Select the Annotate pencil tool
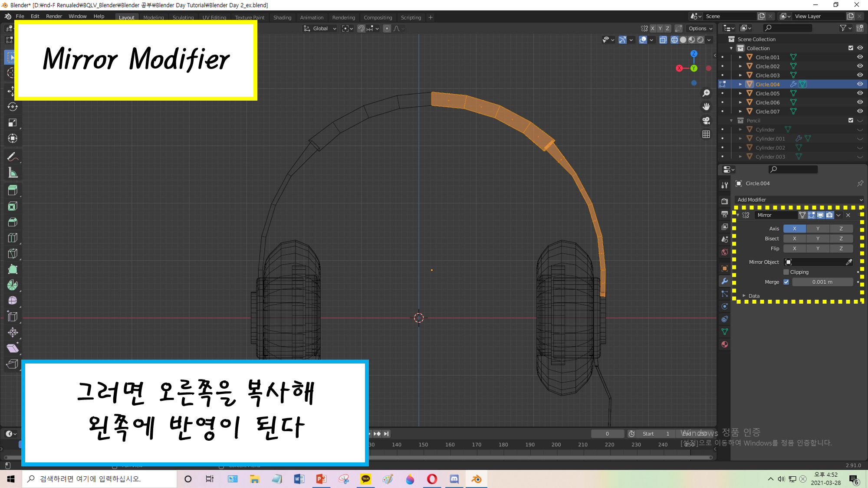Image resolution: width=868 pixels, height=488 pixels. 12,157
